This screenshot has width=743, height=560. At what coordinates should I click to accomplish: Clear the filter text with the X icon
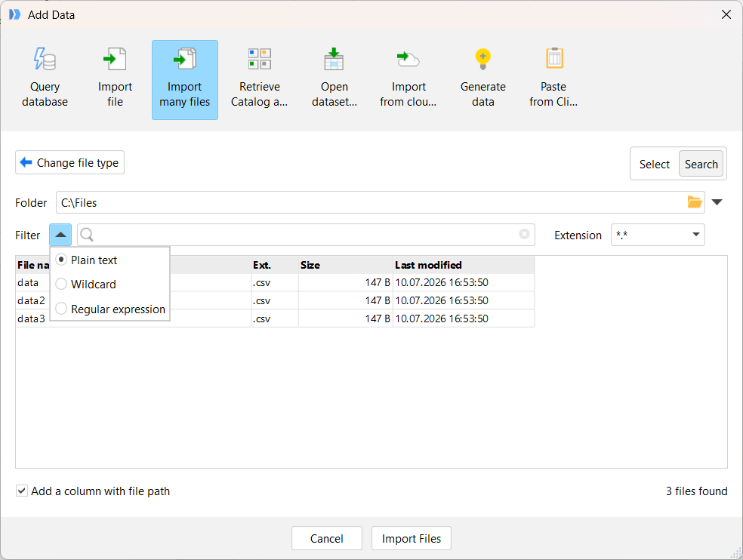click(524, 234)
